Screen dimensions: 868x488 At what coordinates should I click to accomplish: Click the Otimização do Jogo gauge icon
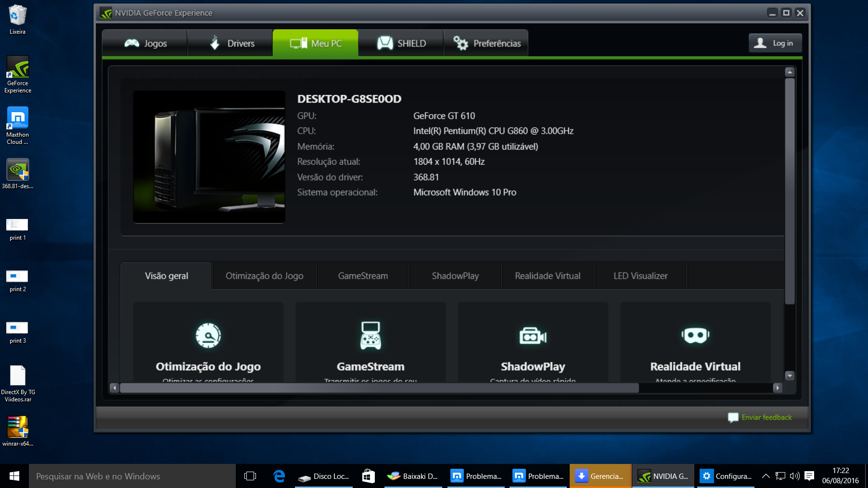208,335
